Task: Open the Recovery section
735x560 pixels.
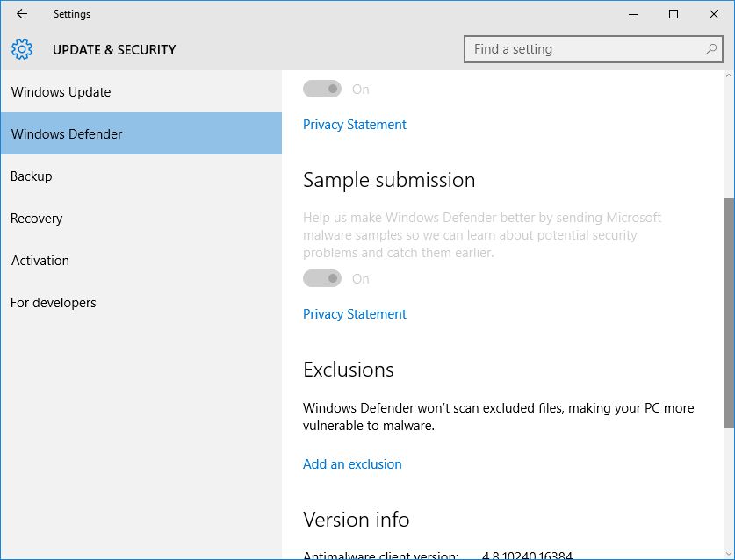Action: (141, 218)
